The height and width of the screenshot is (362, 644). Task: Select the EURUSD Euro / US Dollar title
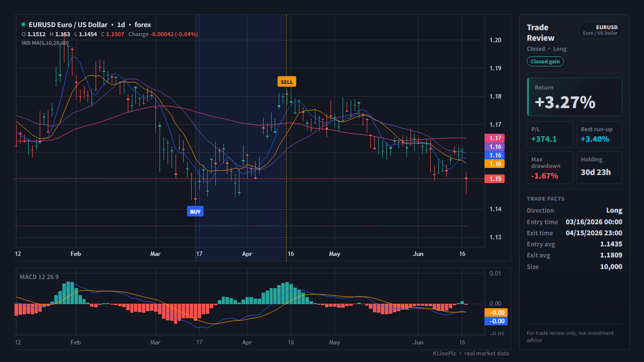68,25
